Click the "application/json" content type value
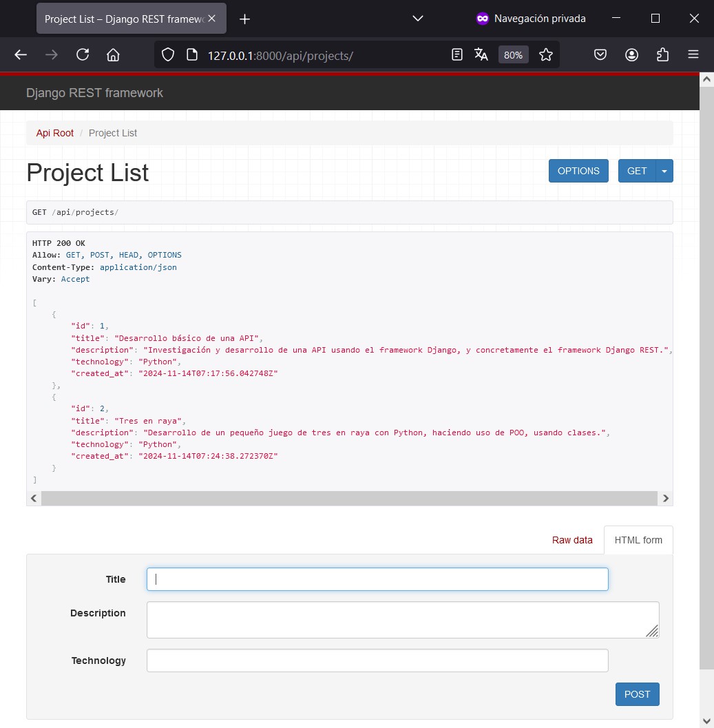Viewport: 714px width, 728px height. [138, 267]
